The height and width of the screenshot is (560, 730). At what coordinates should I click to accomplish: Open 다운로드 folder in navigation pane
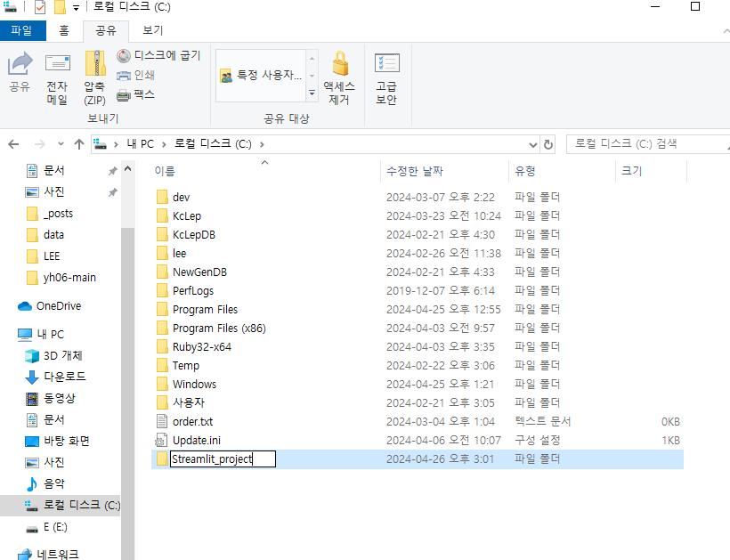click(55, 377)
